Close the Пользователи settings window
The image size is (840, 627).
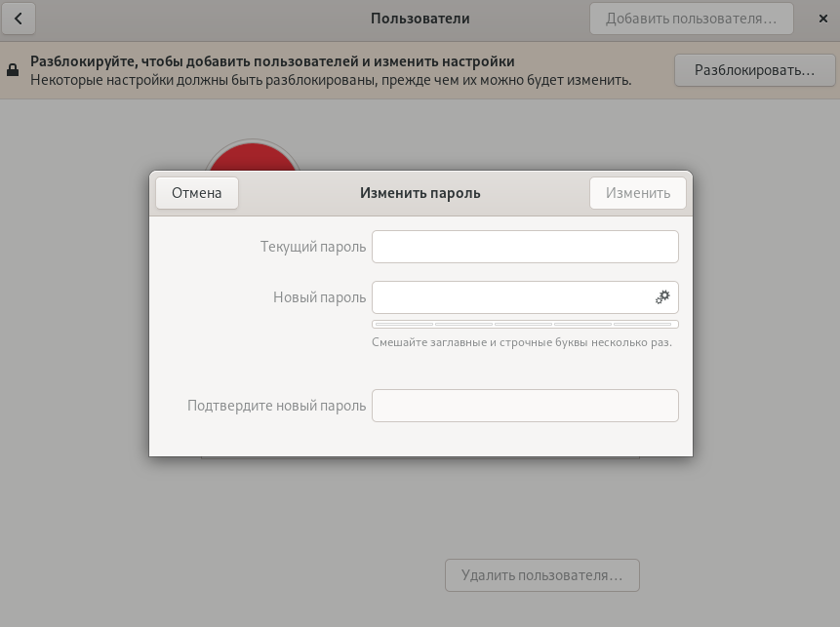tap(822, 19)
